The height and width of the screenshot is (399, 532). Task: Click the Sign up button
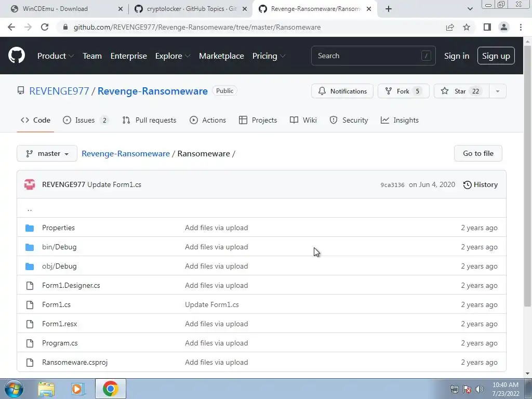tap(496, 56)
